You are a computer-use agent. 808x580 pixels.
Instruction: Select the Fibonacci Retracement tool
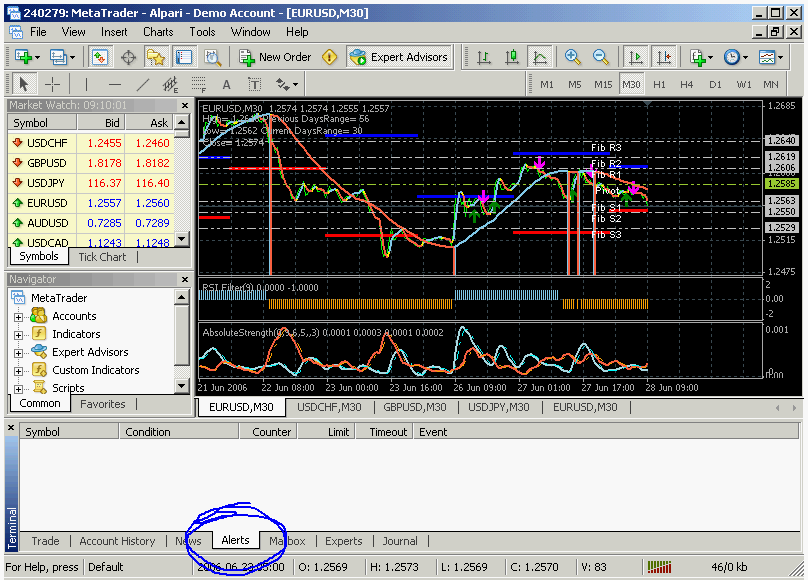point(198,84)
